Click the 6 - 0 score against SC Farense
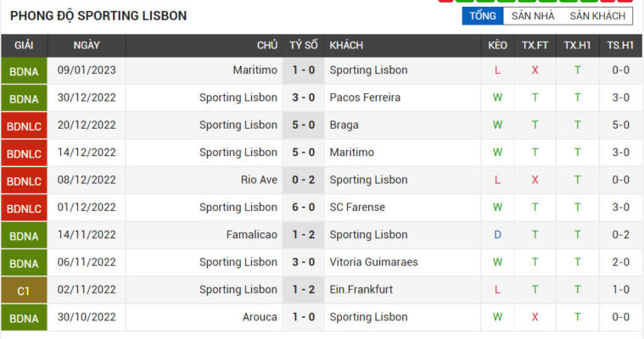Image resolution: width=644 pixels, height=339 pixels. coord(304,208)
